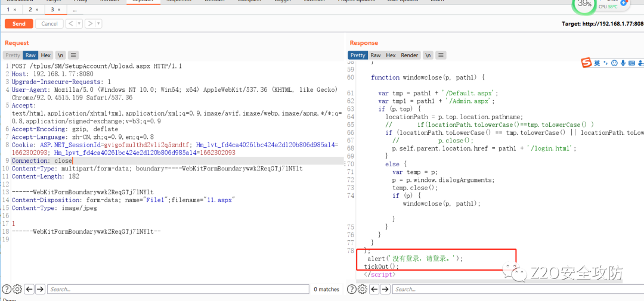
Task: Click the Cancel button
Action: (49, 24)
